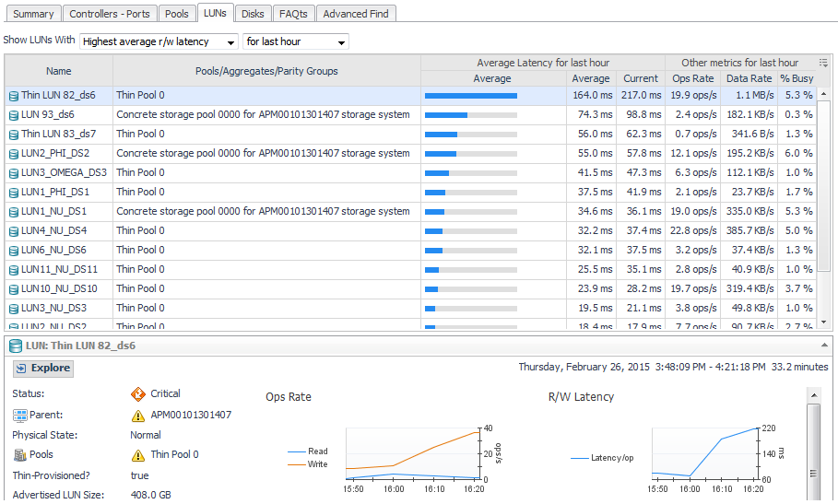Open the "Highest average r/w latency" dropdown
Viewport: 838px width, 504px height.
[x=159, y=41]
